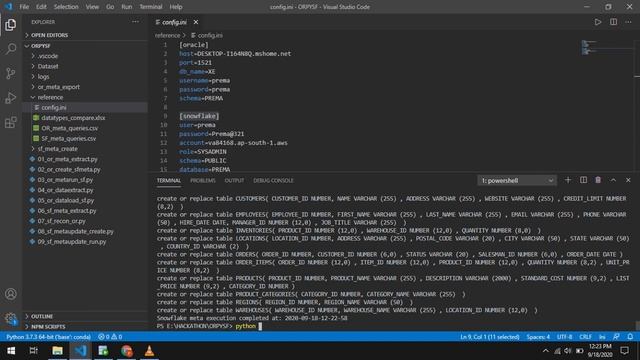Screen dimensions: 640x360
Task: Click the reference breadcrumb above editor
Action: tap(167, 36)
